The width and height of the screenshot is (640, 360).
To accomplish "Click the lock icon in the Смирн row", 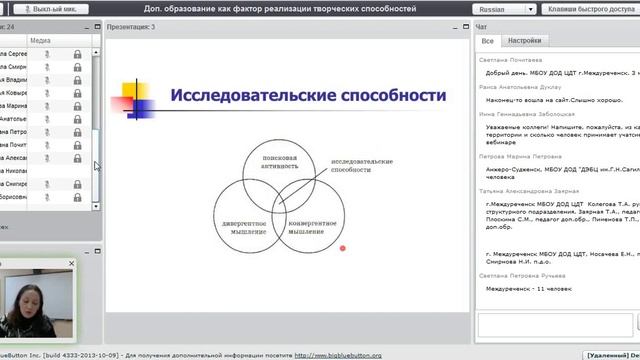I will [78, 67].
